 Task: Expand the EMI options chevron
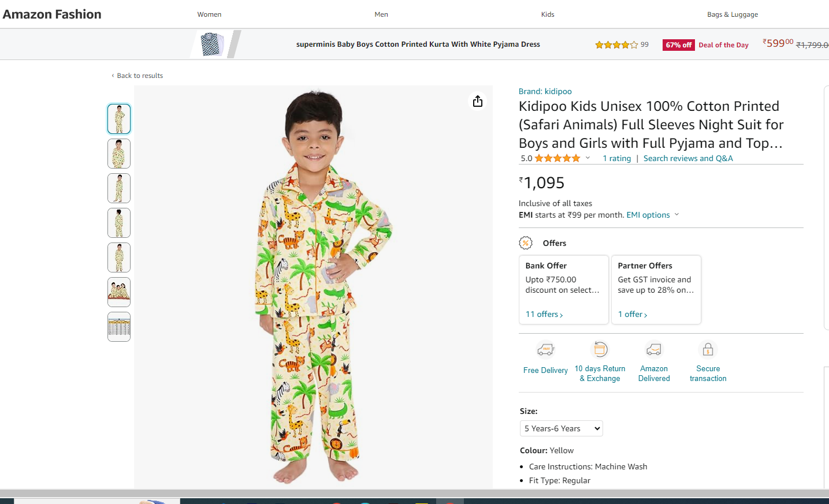tap(676, 215)
